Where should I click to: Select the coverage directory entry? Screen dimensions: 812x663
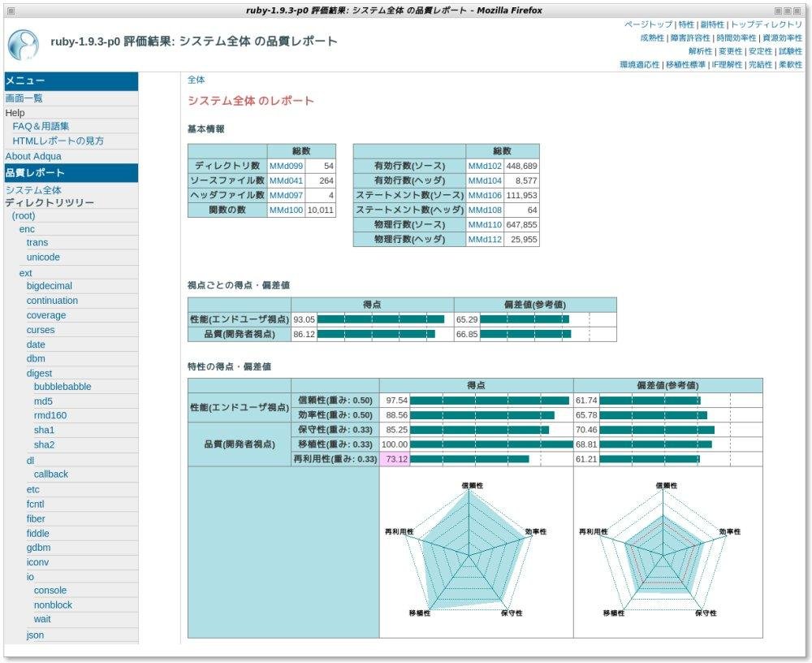[x=46, y=315]
